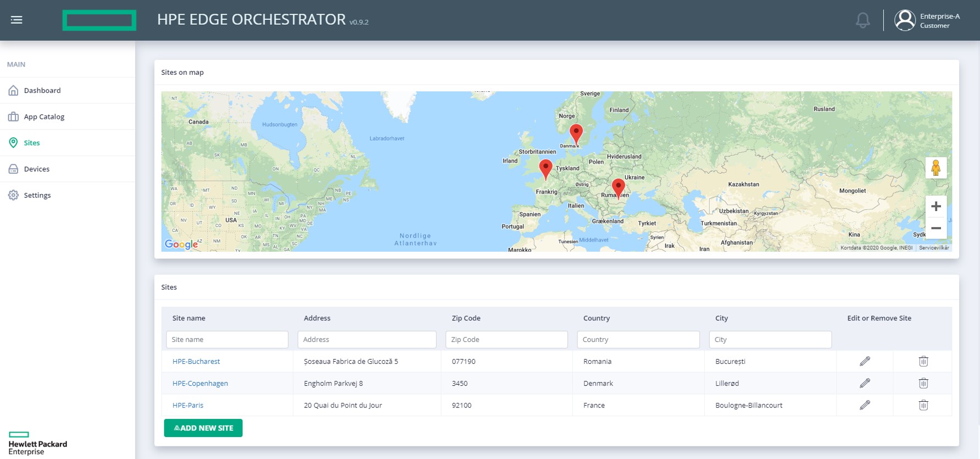
Task: Click the Street View pegman icon
Action: [x=936, y=168]
